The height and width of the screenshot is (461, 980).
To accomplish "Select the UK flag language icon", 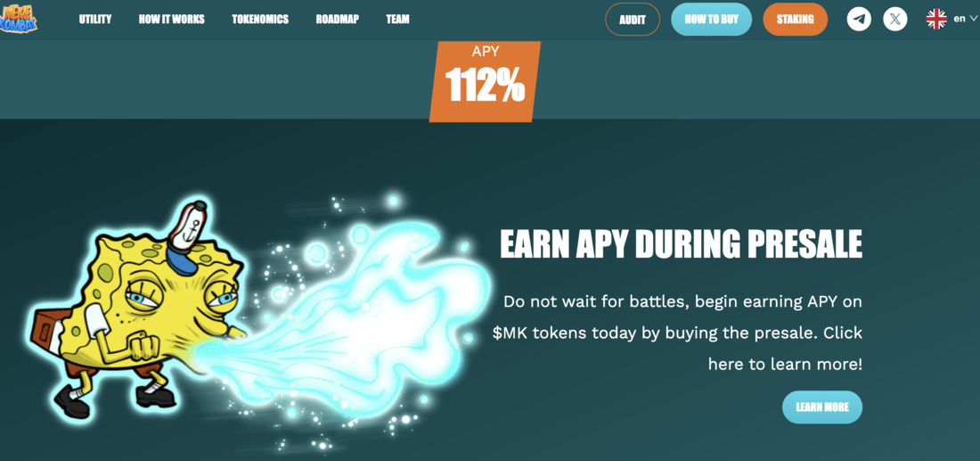I will click(x=936, y=19).
